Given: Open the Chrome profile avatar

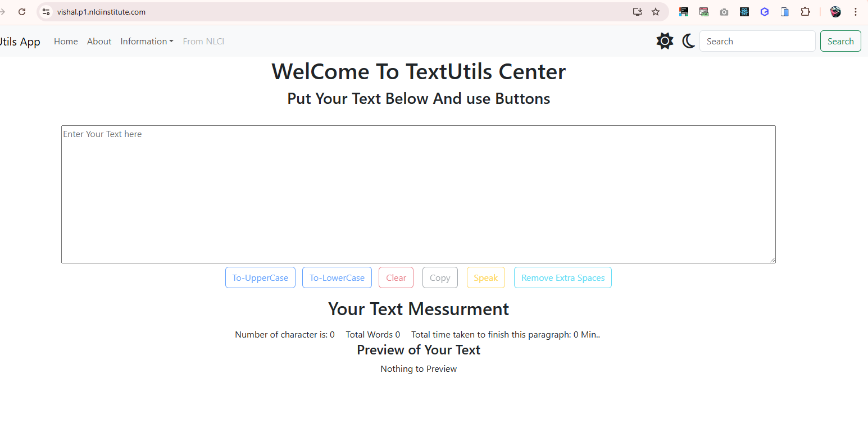Looking at the screenshot, I should [835, 12].
